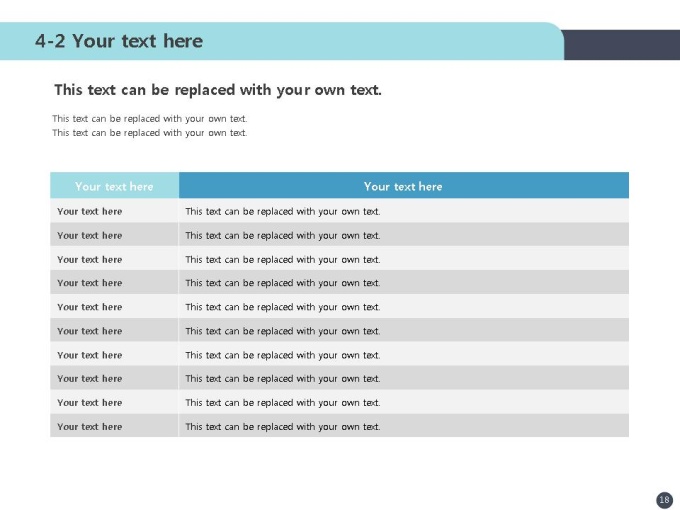Click description text in seventh table row
Image resolution: width=680 pixels, height=510 pixels.
coord(283,355)
